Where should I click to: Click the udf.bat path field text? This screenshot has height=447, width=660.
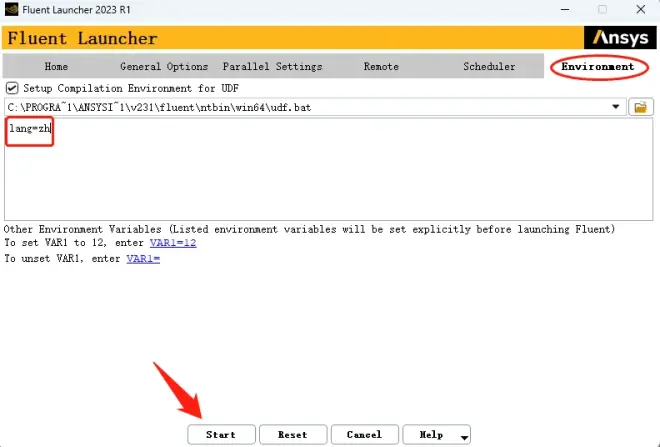[160, 107]
